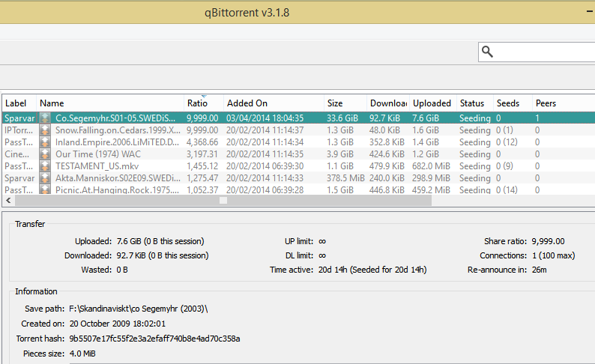Click uploaded cell 298.9 MiB
This screenshot has height=364, width=595.
coord(431,178)
